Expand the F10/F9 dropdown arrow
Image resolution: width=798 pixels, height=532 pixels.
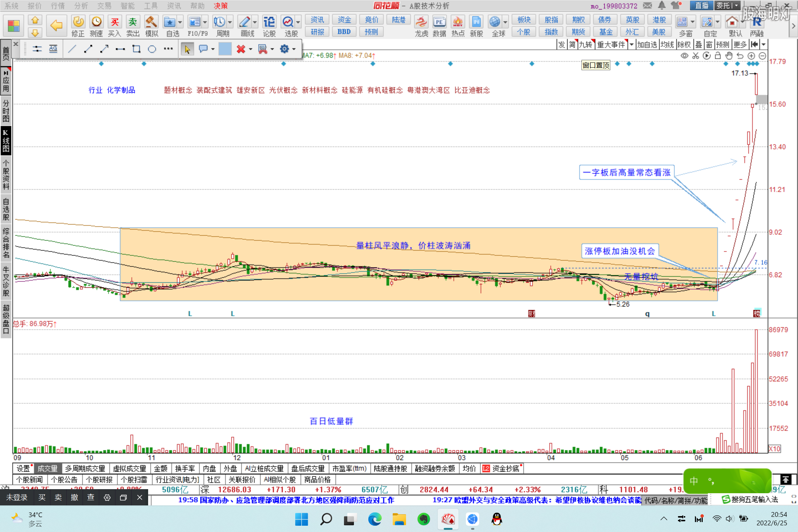tap(205, 22)
